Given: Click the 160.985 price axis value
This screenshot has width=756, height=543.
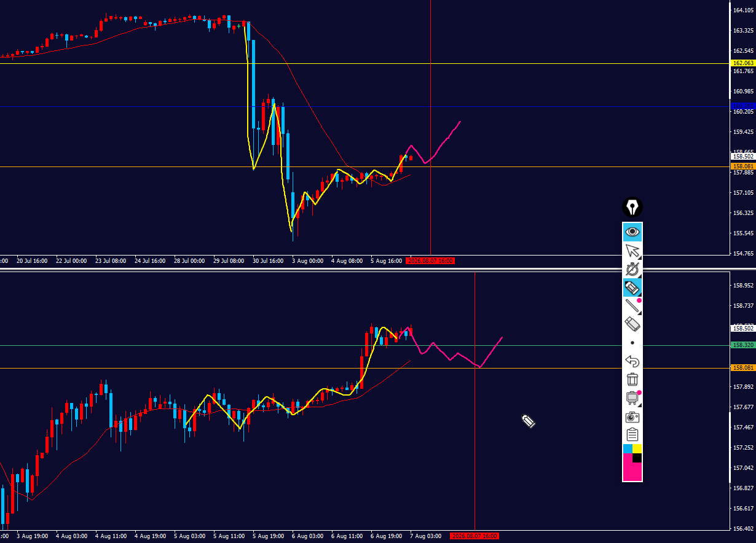Looking at the screenshot, I should coord(743,92).
